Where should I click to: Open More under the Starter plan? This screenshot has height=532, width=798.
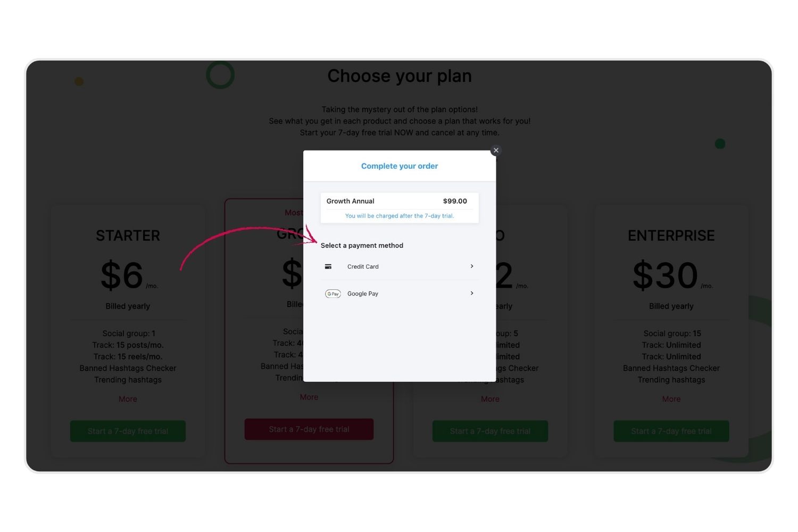tap(128, 399)
